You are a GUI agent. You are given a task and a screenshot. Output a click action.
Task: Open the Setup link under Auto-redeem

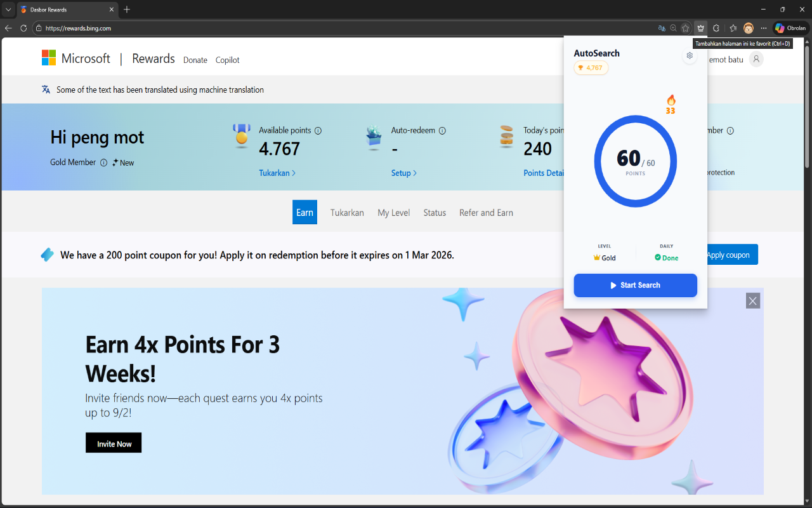pos(404,173)
